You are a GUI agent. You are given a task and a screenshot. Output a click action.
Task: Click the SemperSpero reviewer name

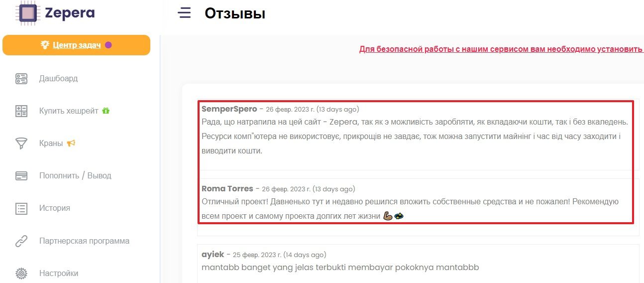[x=229, y=109]
